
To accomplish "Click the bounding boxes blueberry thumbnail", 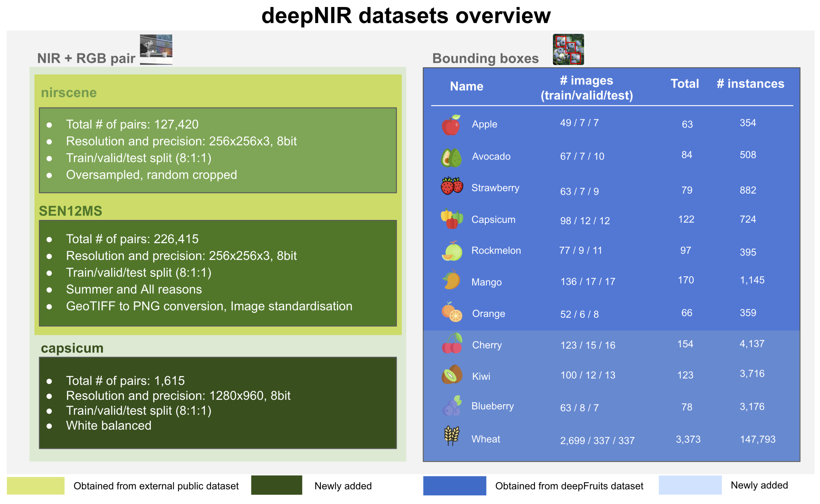I will pos(568,49).
